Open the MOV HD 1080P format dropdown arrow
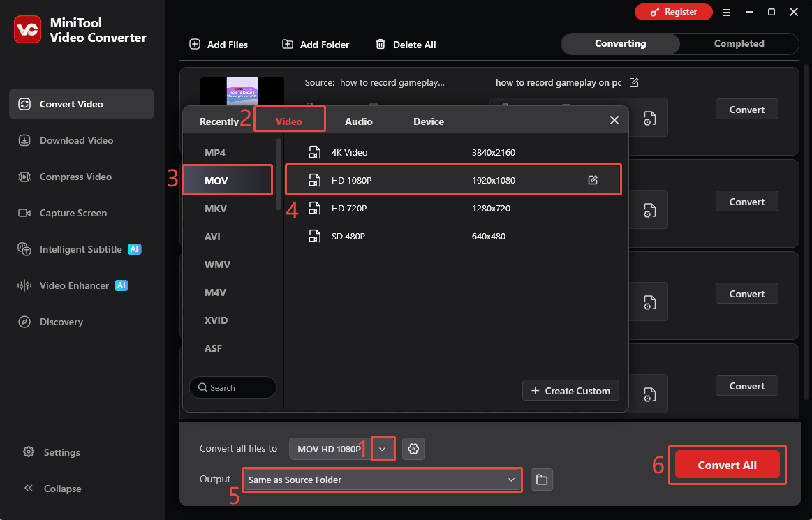Screen dimensions: 812x520 382,449
